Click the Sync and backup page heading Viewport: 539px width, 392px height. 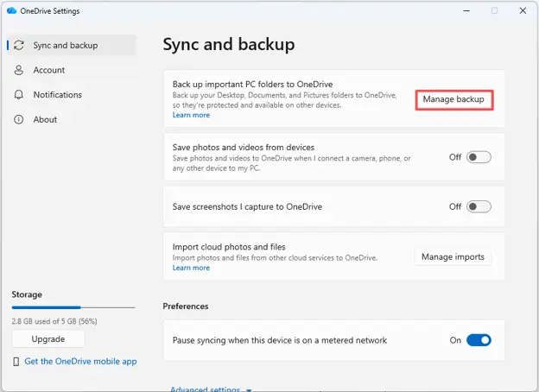pos(229,45)
